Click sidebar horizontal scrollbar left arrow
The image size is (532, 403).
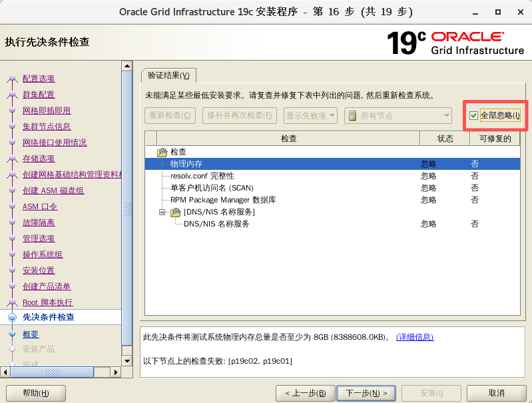[x=5, y=372]
